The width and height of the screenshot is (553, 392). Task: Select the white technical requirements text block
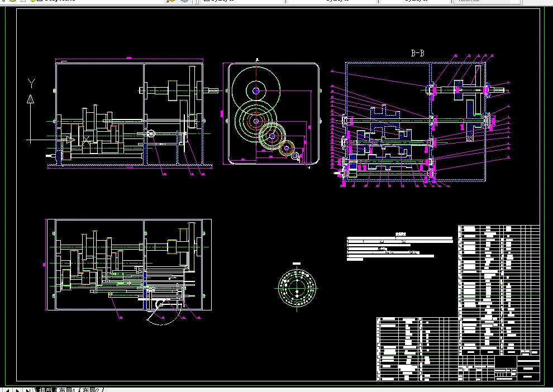399,247
